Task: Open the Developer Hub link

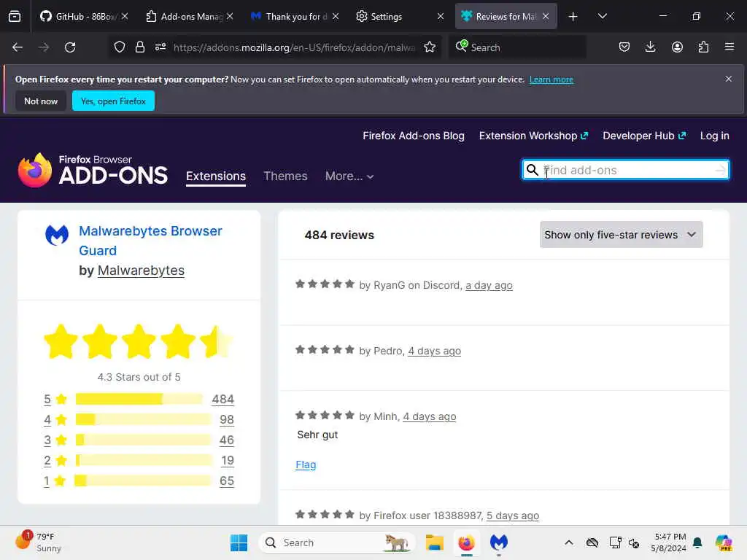Action: [x=643, y=136]
